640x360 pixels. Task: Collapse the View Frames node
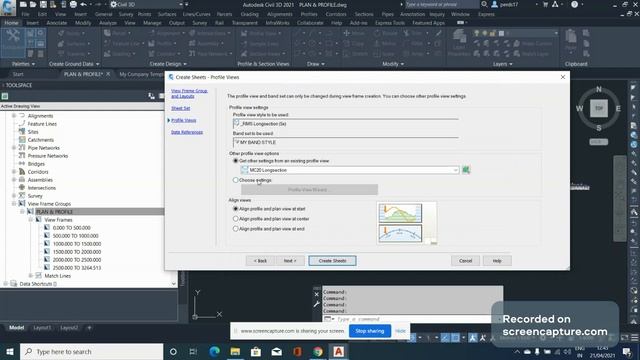click(x=31, y=220)
